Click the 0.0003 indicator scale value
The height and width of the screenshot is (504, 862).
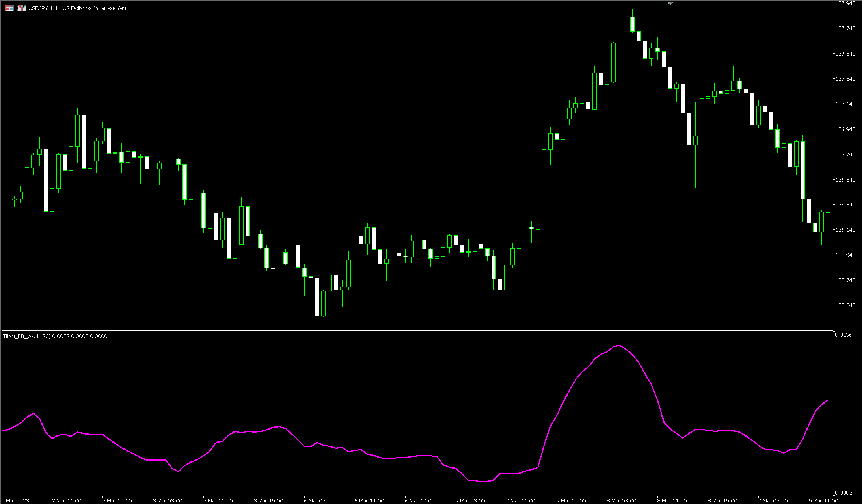[x=843, y=493]
